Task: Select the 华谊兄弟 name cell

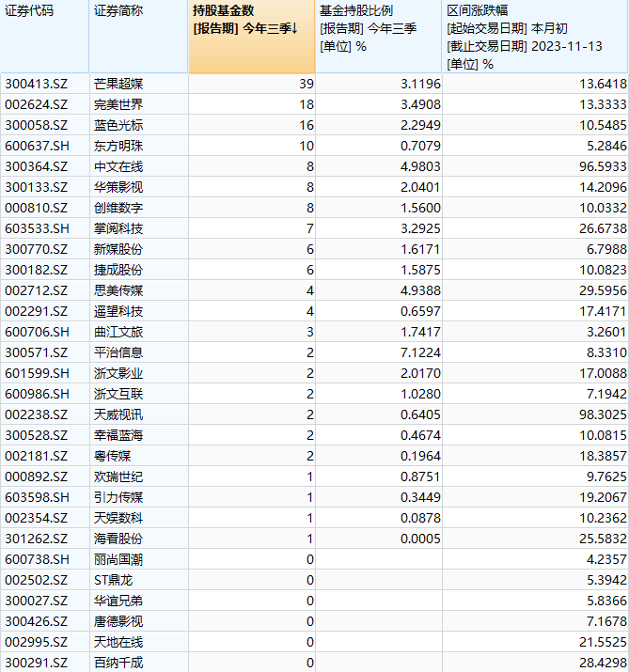Action: pyautogui.click(x=118, y=601)
